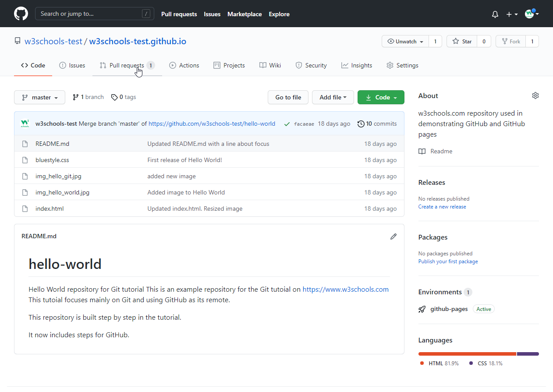Click the img_hello_git.jpg file icon

click(25, 176)
